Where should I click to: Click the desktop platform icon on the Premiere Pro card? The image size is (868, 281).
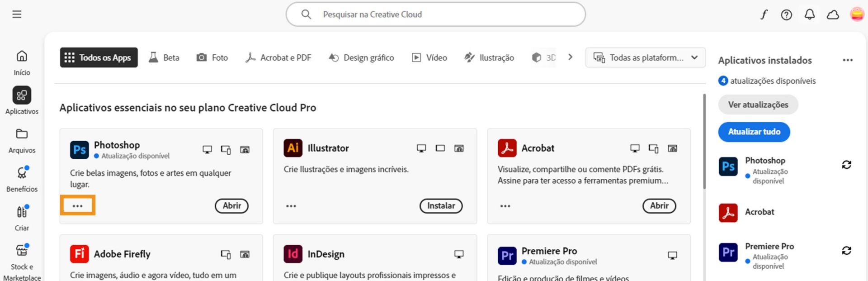(673, 255)
